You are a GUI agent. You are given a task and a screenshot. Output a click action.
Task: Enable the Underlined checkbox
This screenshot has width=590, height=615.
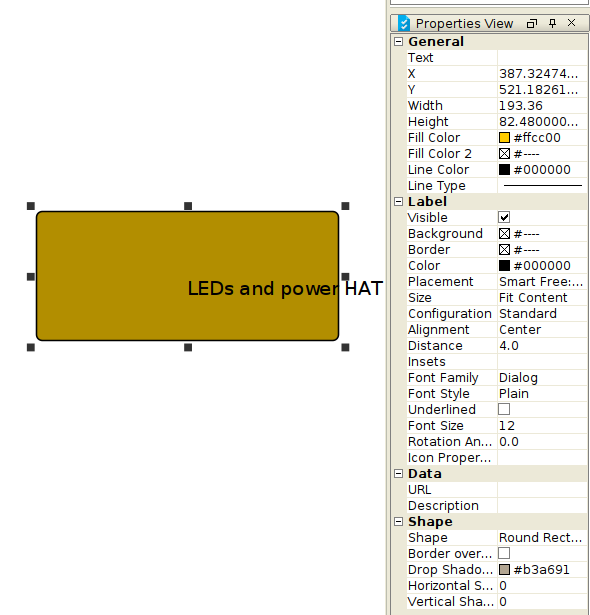504,409
